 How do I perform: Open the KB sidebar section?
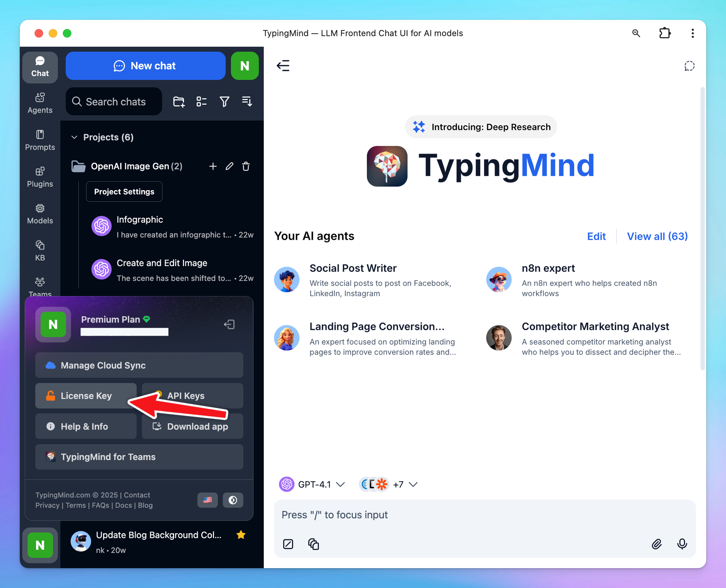(40, 249)
